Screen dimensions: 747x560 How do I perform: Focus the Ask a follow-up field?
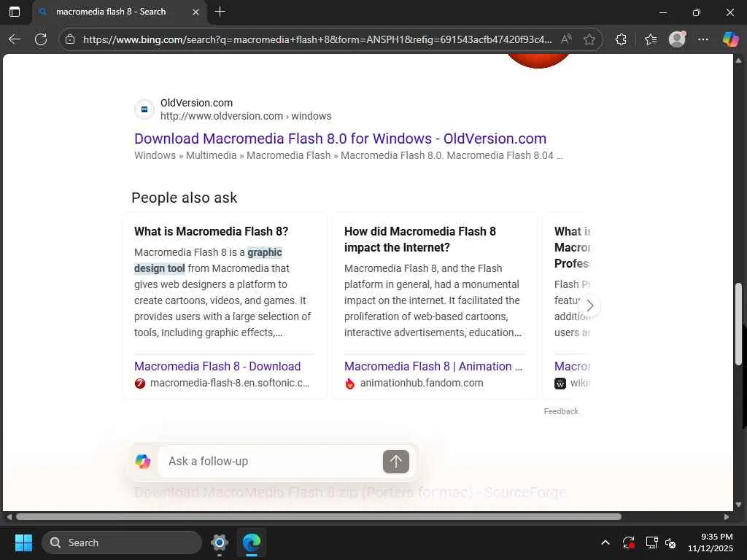coord(271,462)
